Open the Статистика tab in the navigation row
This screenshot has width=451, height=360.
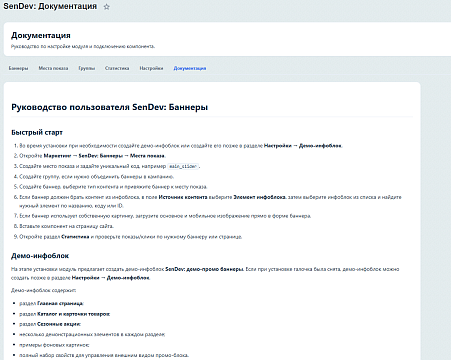pos(117,68)
